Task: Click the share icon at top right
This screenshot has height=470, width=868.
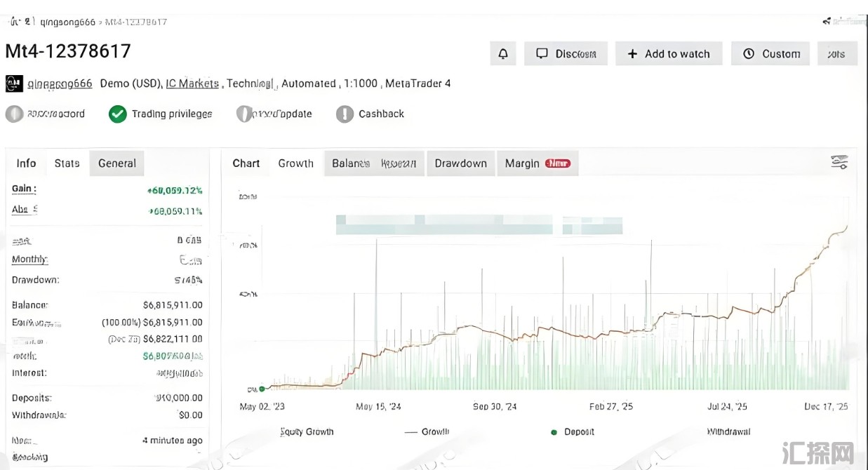Action: coord(827,22)
